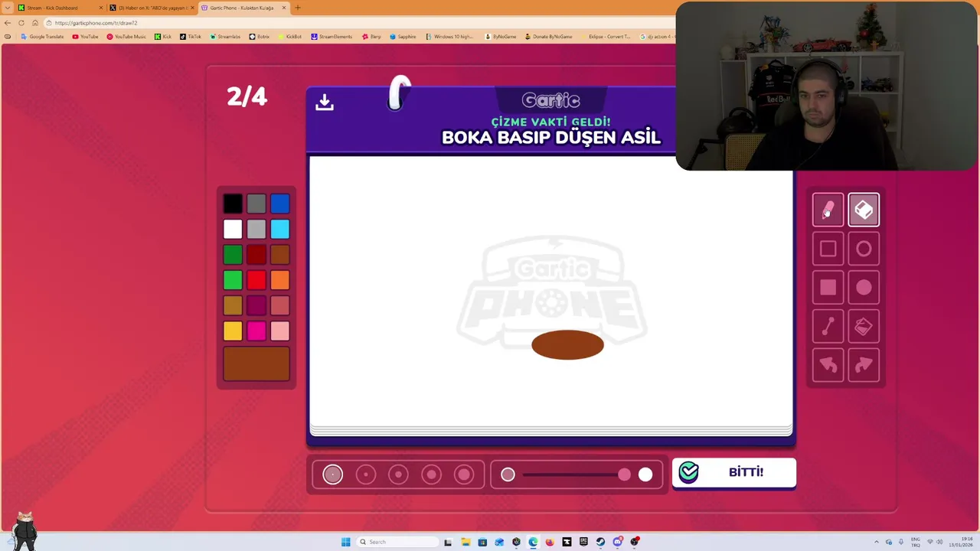Click the BİTTİ! done button
This screenshot has height=551, width=980.
point(733,472)
